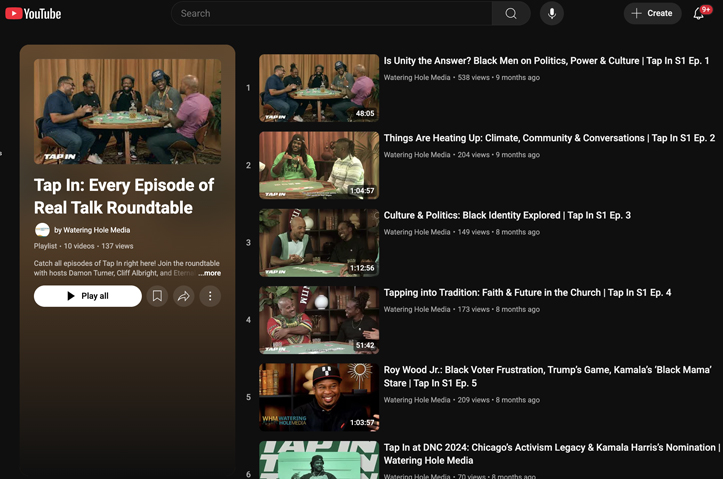Screen dimensions: 723x479
Task: Share playlist using the arrow icon
Action: pos(184,296)
